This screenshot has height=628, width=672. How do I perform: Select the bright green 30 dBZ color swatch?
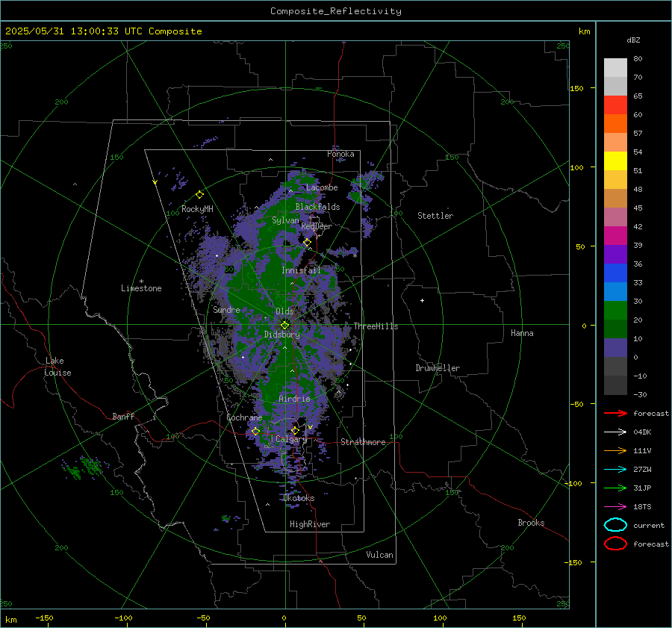click(x=615, y=310)
